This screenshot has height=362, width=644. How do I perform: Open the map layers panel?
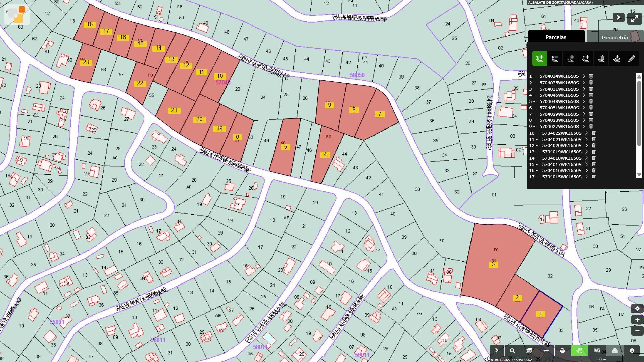[529, 351]
